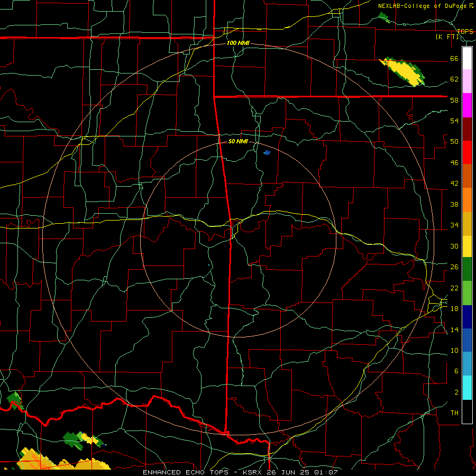
Task: Click the 100 NMI range ring label
Action: 238,43
